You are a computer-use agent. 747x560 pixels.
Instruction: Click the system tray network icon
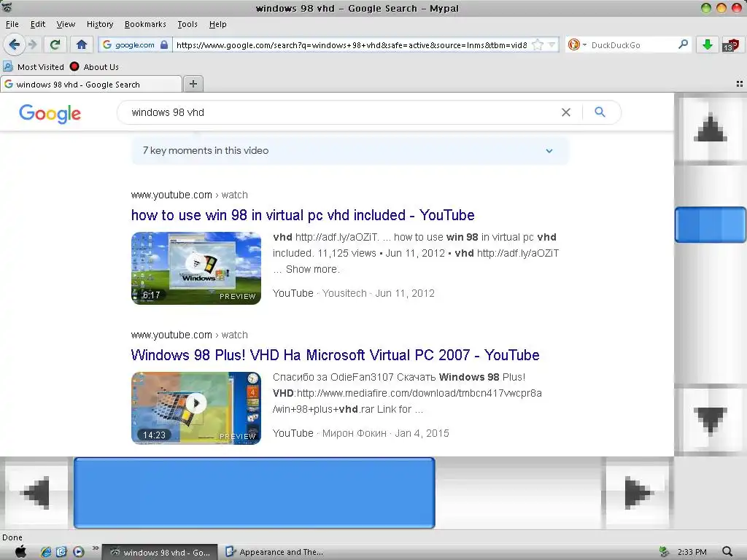coord(664,552)
